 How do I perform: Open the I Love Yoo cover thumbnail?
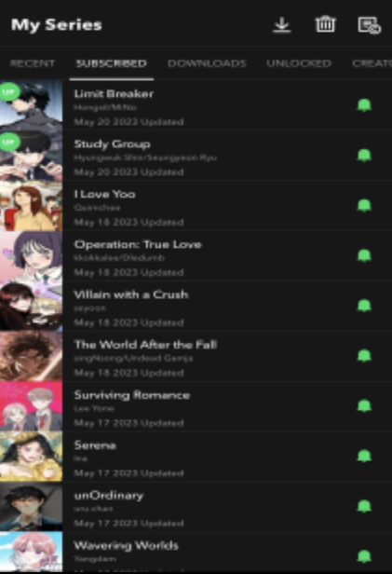(x=31, y=206)
